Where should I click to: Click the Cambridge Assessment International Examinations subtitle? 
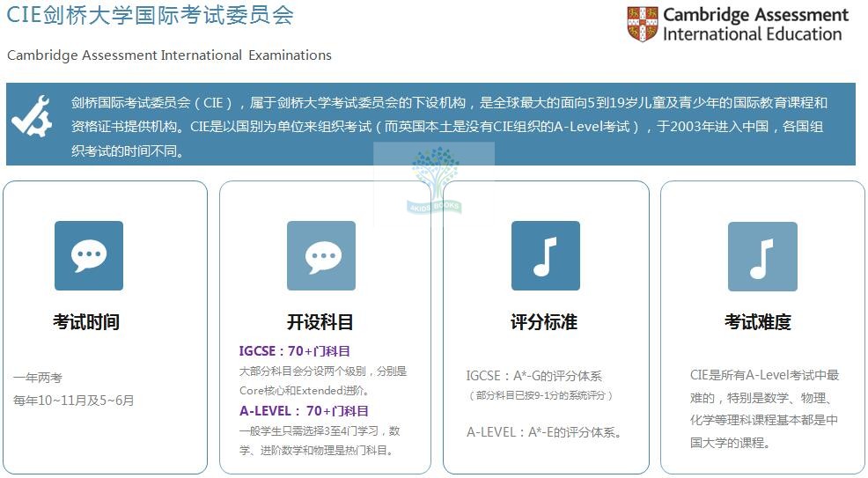click(x=169, y=55)
